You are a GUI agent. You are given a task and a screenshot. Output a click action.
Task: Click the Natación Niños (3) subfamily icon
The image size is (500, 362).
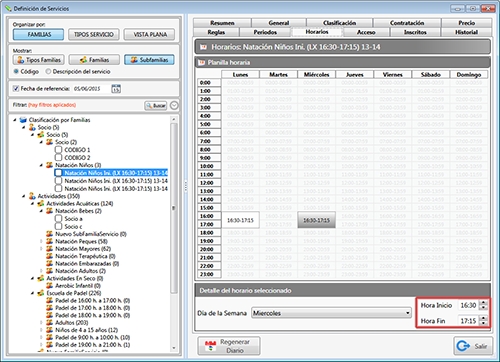[x=49, y=165]
